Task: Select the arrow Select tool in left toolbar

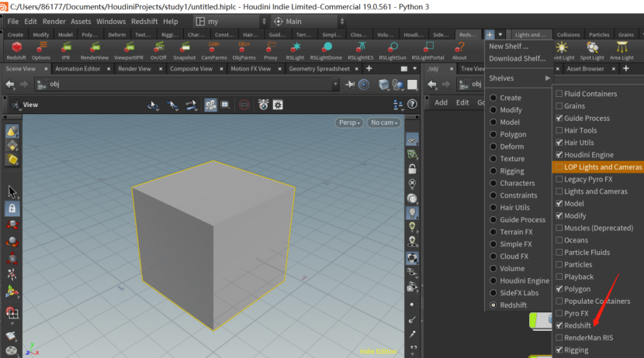Action: 12,191
